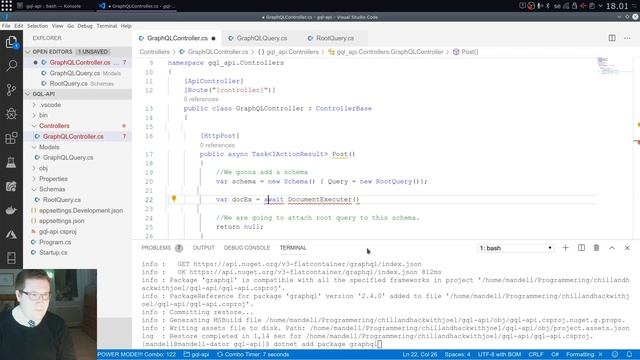Viewport: 640px width, 360px height.
Task: Open the Docker whale view in the activity bar
Action: point(11,210)
